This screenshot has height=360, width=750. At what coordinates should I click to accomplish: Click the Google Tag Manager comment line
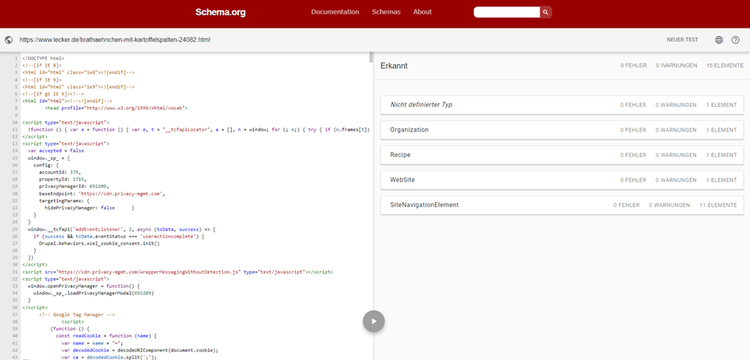tap(77, 315)
